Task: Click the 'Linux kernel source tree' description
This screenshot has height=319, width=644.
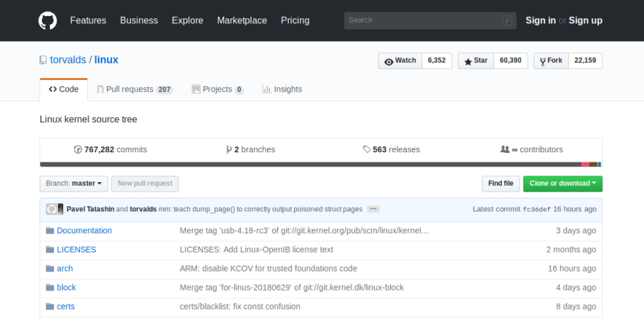Action: pyautogui.click(x=89, y=119)
